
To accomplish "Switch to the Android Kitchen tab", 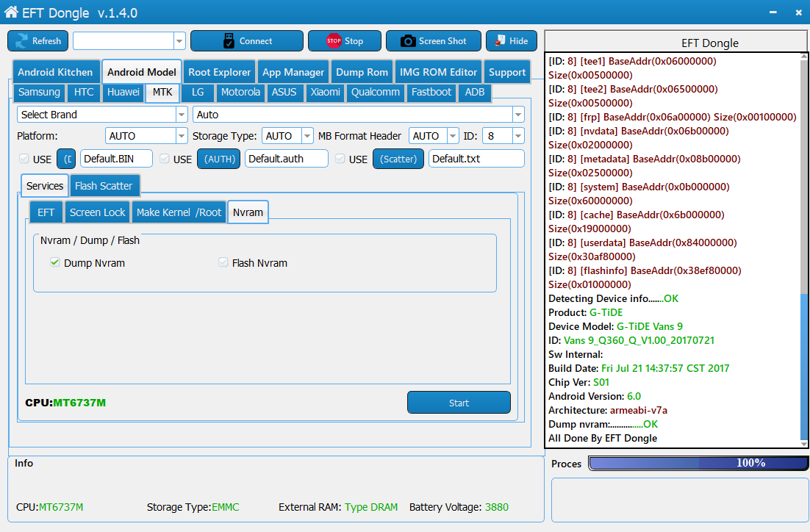I will (55, 72).
